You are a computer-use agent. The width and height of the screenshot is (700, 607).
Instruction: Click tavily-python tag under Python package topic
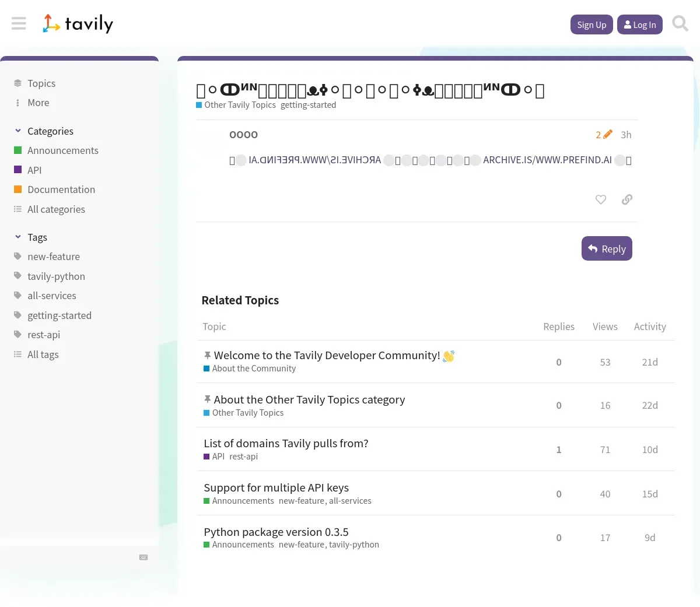coord(354,545)
